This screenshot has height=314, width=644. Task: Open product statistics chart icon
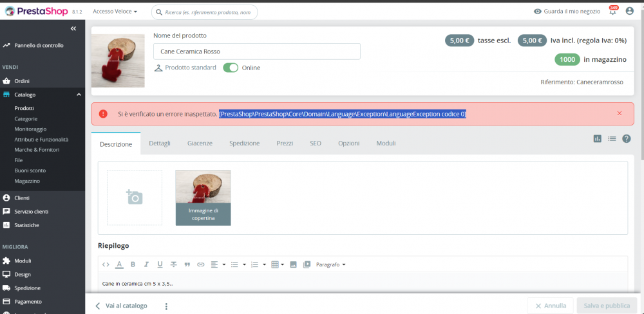[x=597, y=139]
